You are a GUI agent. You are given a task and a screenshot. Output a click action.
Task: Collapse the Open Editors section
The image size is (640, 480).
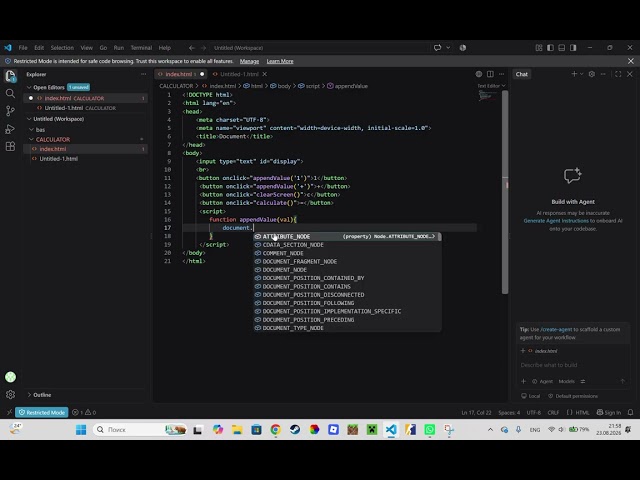click(29, 87)
